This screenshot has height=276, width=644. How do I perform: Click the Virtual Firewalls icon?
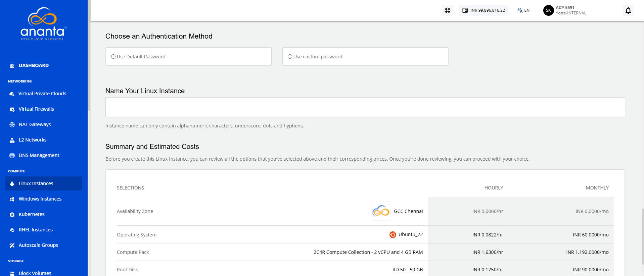tap(12, 109)
